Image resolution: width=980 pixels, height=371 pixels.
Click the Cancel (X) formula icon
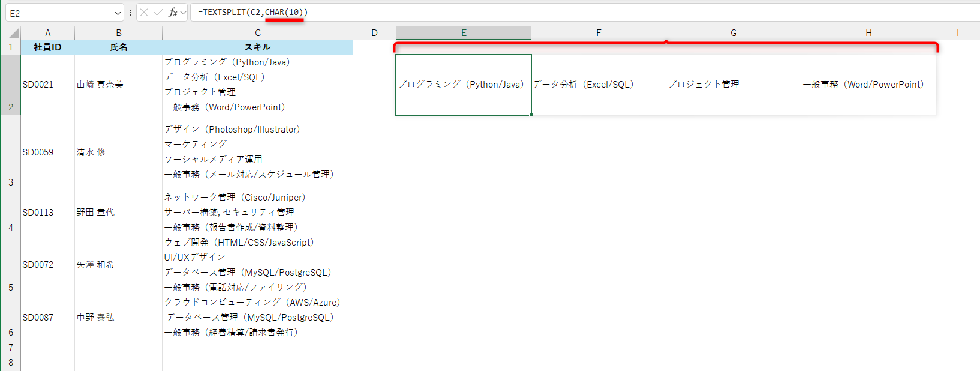pos(144,12)
